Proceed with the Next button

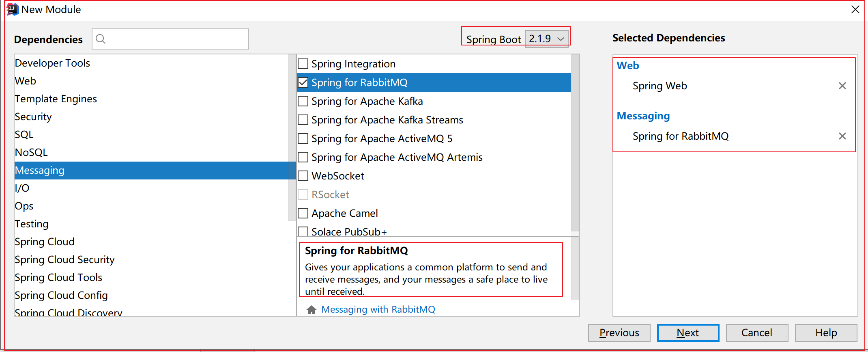point(688,333)
